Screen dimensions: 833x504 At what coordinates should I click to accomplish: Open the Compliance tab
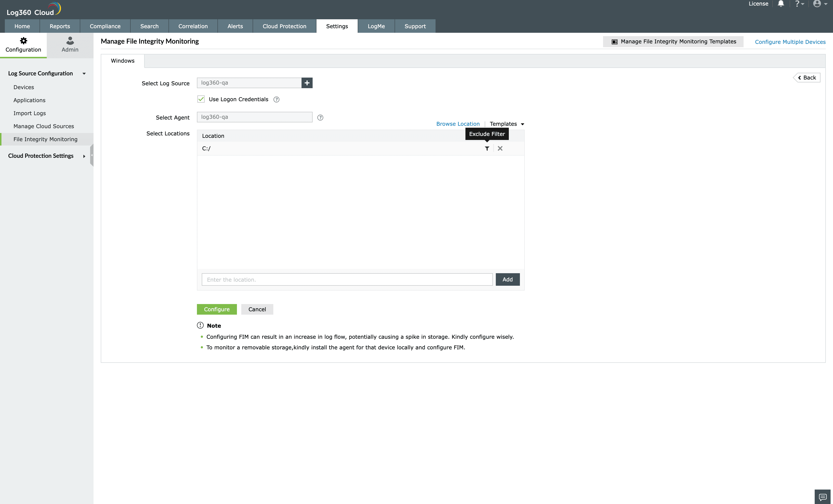coord(105,26)
